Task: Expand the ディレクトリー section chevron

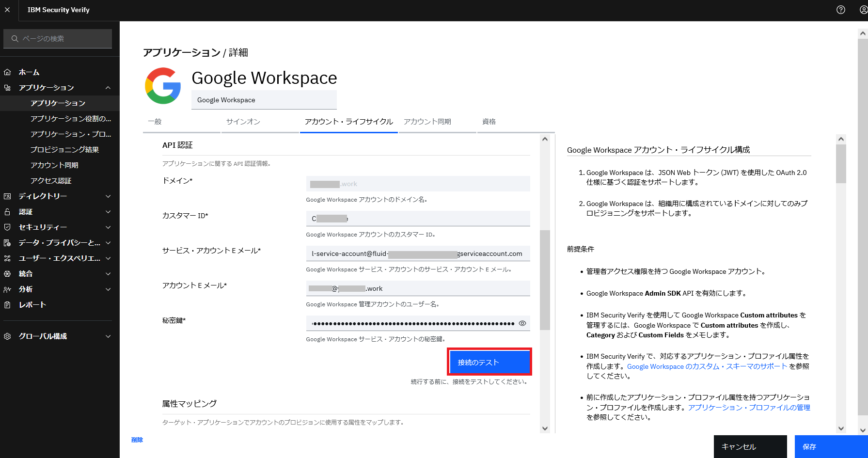Action: click(x=108, y=196)
